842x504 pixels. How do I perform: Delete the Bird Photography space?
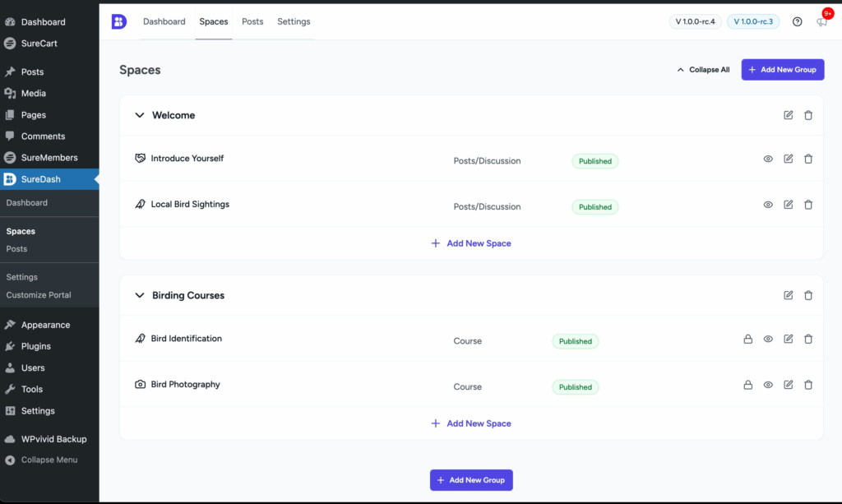tap(808, 385)
